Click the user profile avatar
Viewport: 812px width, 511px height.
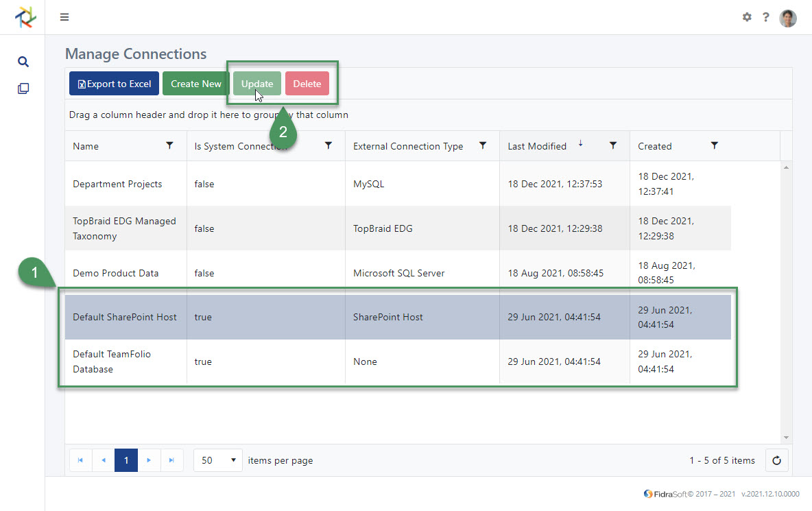pos(787,18)
